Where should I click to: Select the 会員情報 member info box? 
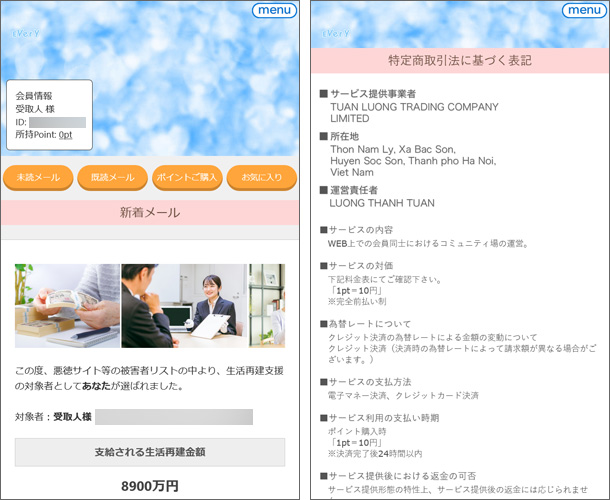(49, 115)
